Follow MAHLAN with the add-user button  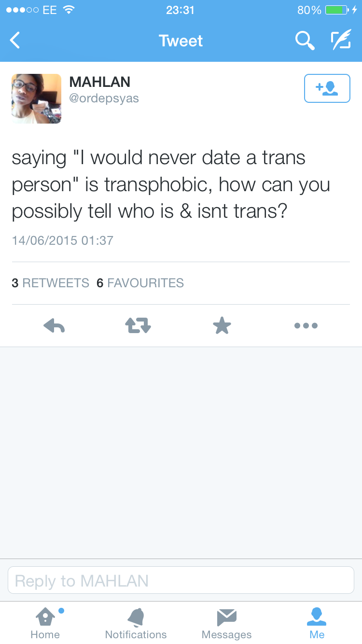[327, 88]
